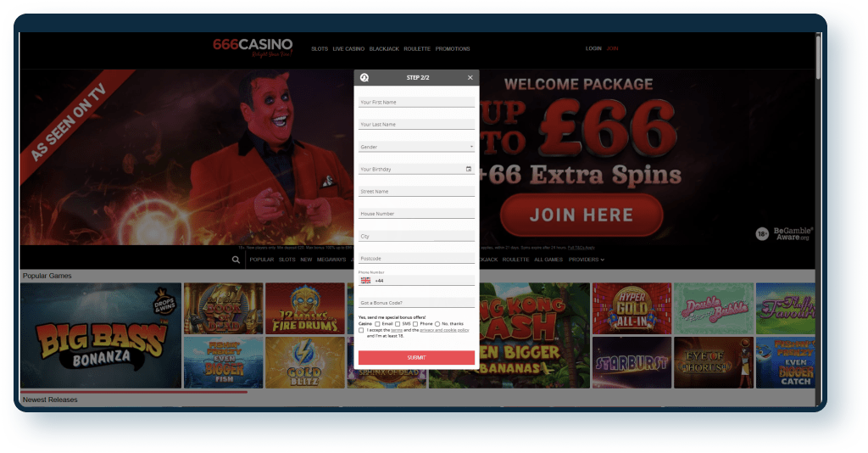The height and width of the screenshot is (453, 868).
Task: Focus the House Number field
Action: [x=416, y=213]
